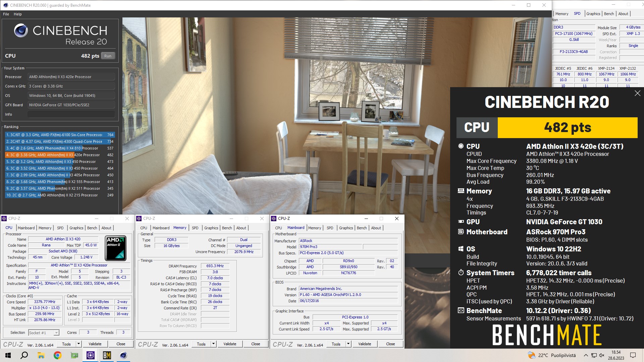Image resolution: width=644 pixels, height=362 pixels.
Task: Switch to the CPU tab in the Memory CPU-Z window
Action: tap(144, 228)
